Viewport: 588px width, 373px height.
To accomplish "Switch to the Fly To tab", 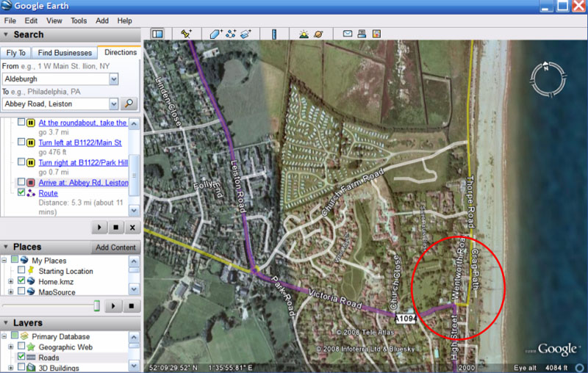I will pyautogui.click(x=15, y=53).
